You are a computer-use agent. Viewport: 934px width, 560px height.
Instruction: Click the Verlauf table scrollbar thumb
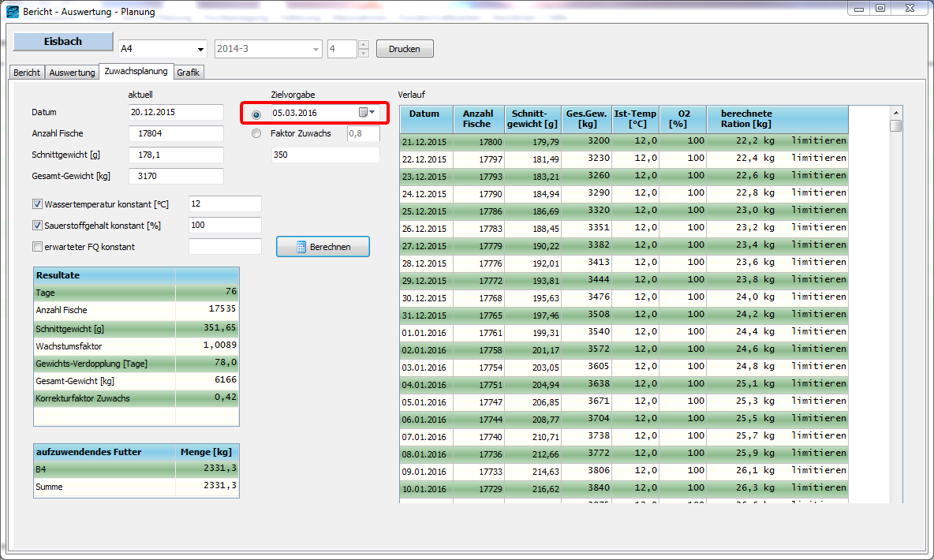click(x=895, y=125)
